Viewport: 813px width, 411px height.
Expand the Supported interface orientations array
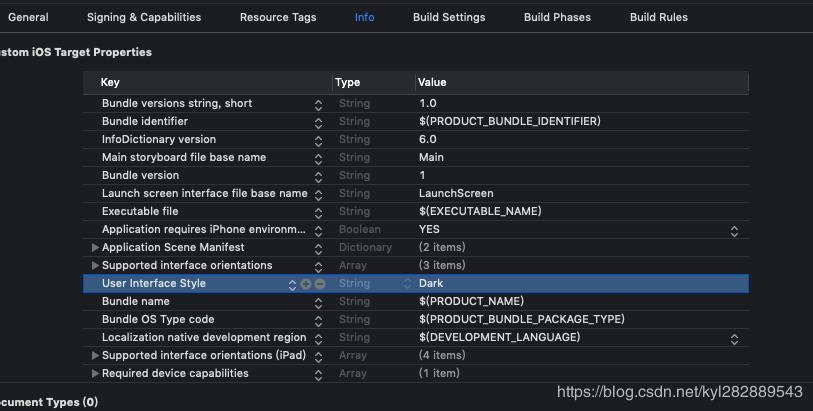96,266
